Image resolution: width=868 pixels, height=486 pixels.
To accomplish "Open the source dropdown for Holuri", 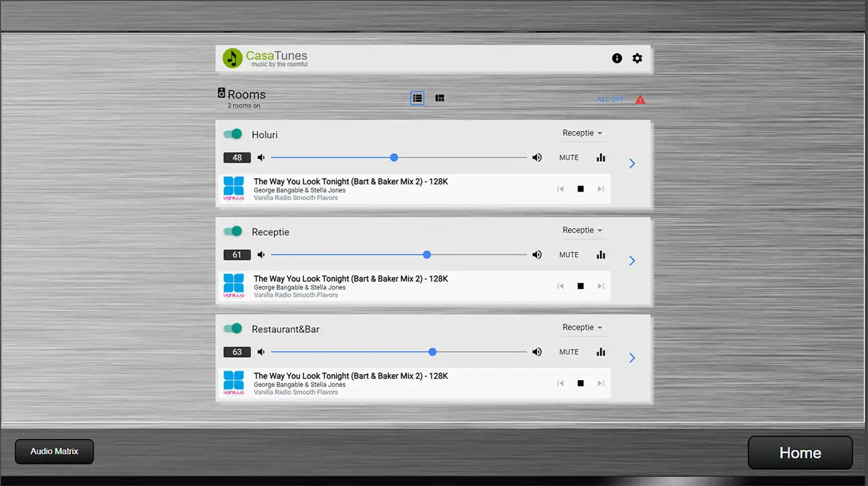I will coord(583,133).
